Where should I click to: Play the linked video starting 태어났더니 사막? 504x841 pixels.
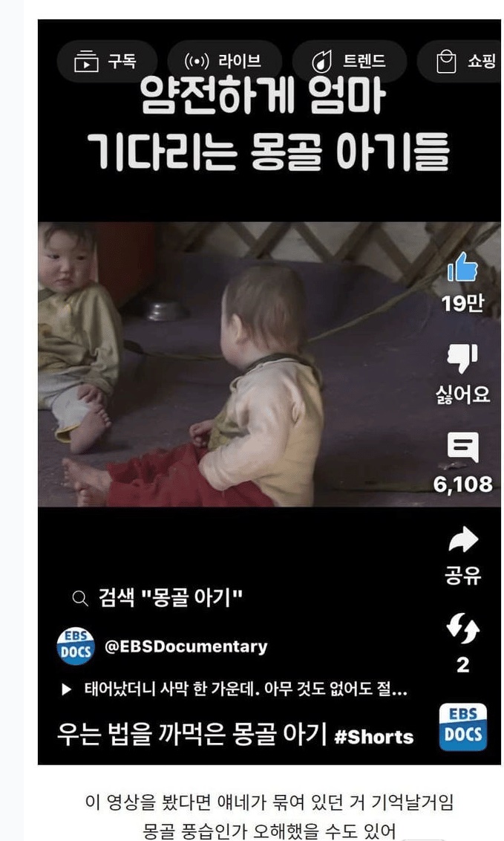(235, 689)
